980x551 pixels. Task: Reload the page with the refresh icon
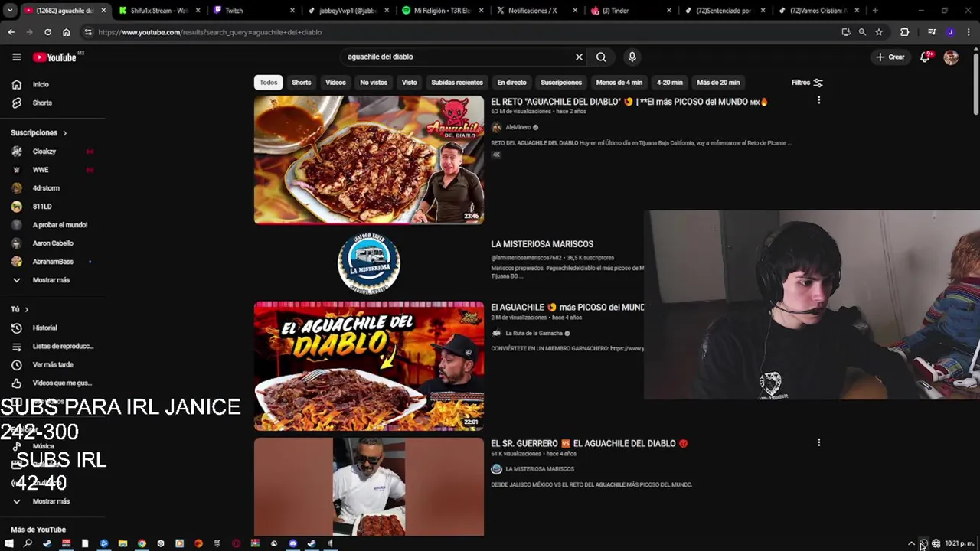(47, 32)
